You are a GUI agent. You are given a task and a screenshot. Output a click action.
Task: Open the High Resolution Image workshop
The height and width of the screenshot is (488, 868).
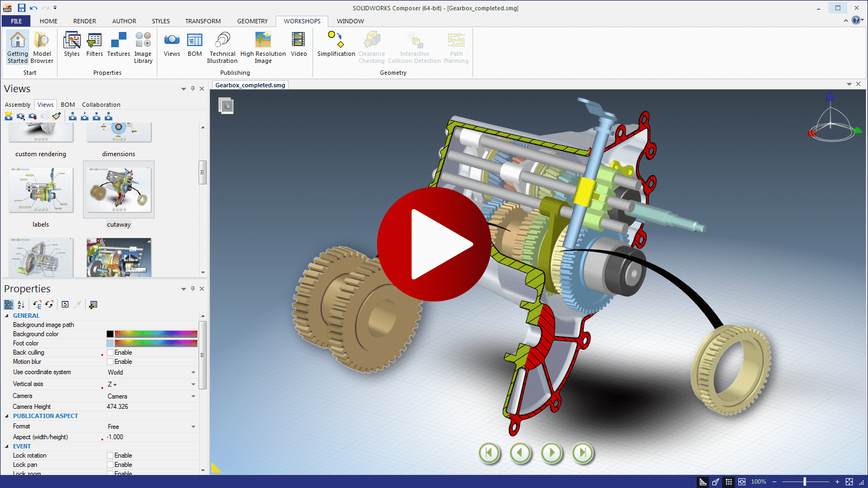tap(263, 48)
